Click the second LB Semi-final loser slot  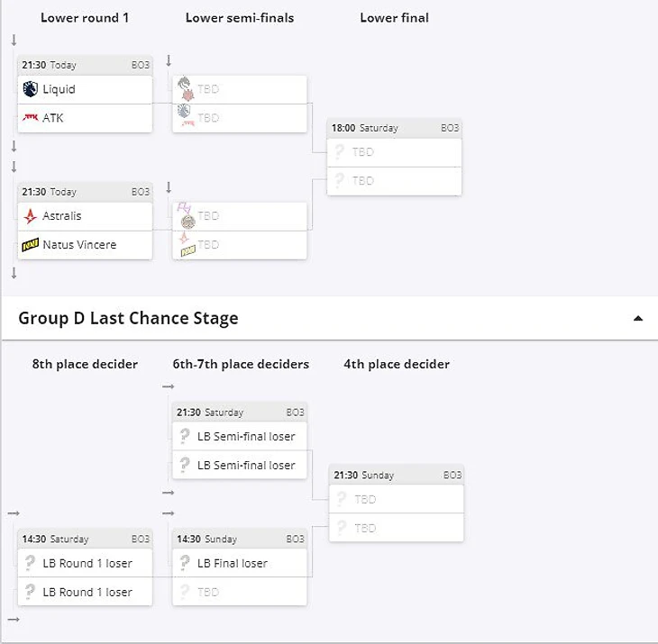coord(245,466)
